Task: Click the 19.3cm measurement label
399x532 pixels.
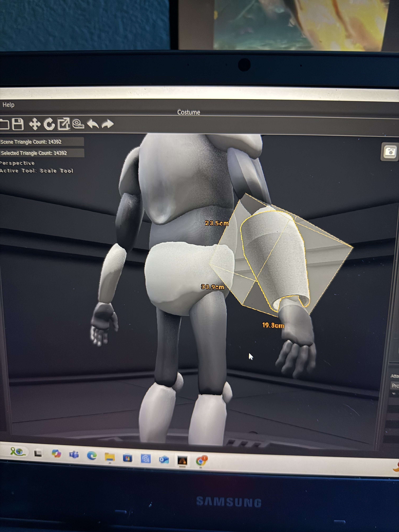Action: pos(273,325)
